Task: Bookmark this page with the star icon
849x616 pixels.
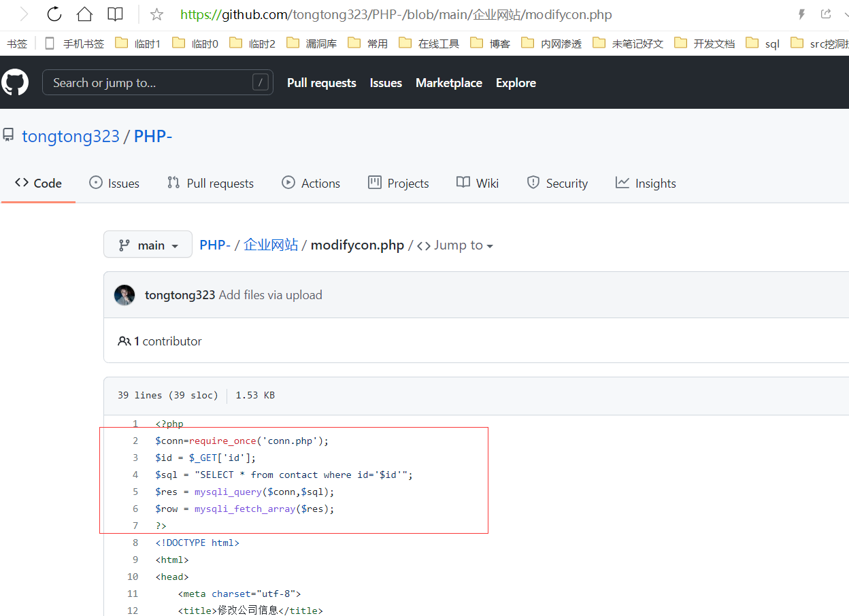Action: point(156,14)
